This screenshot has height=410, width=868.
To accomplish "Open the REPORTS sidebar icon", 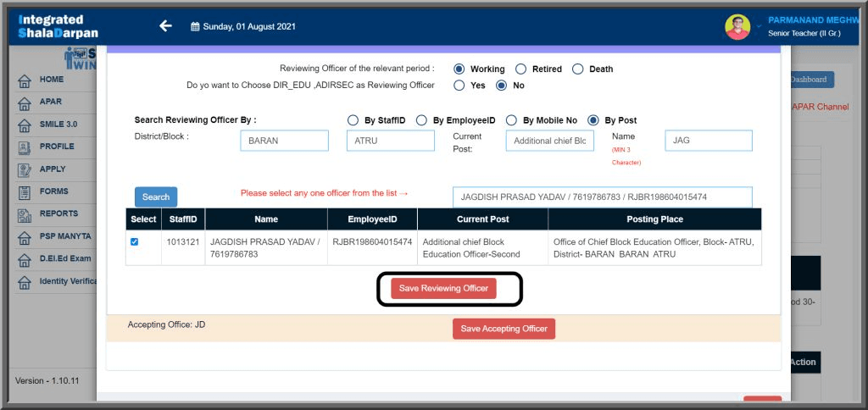I will tap(25, 214).
